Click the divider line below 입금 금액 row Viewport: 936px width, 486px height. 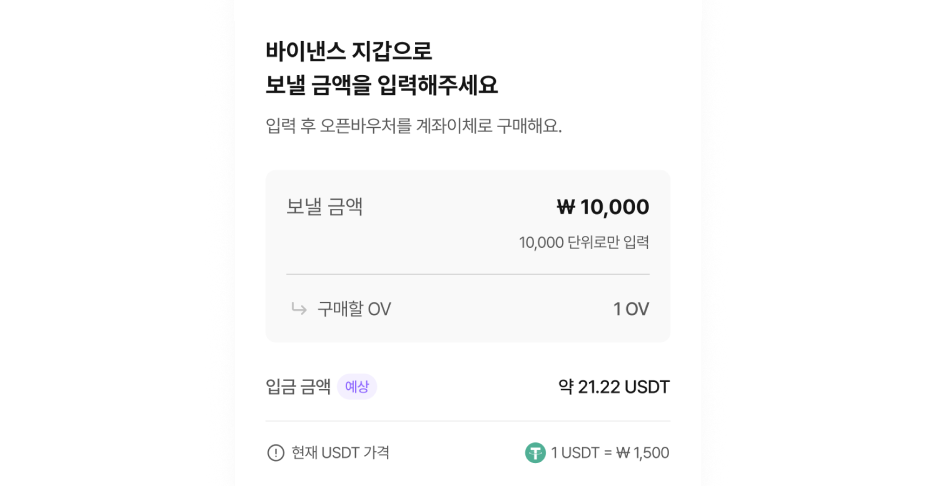tap(467, 421)
